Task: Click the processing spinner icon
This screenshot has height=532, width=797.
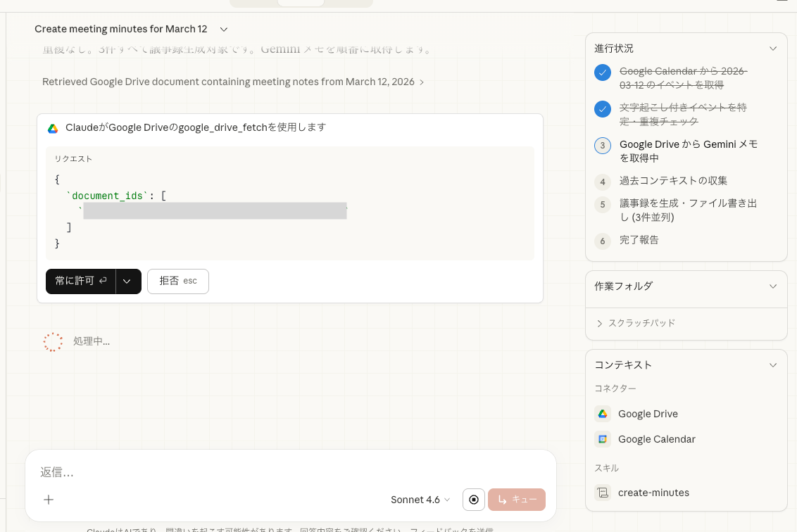Action: (53, 341)
